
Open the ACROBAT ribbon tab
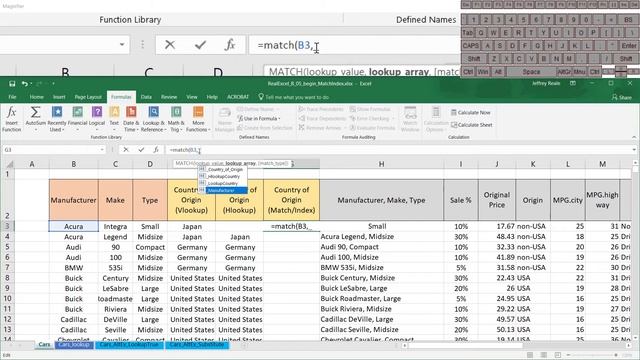click(238, 97)
